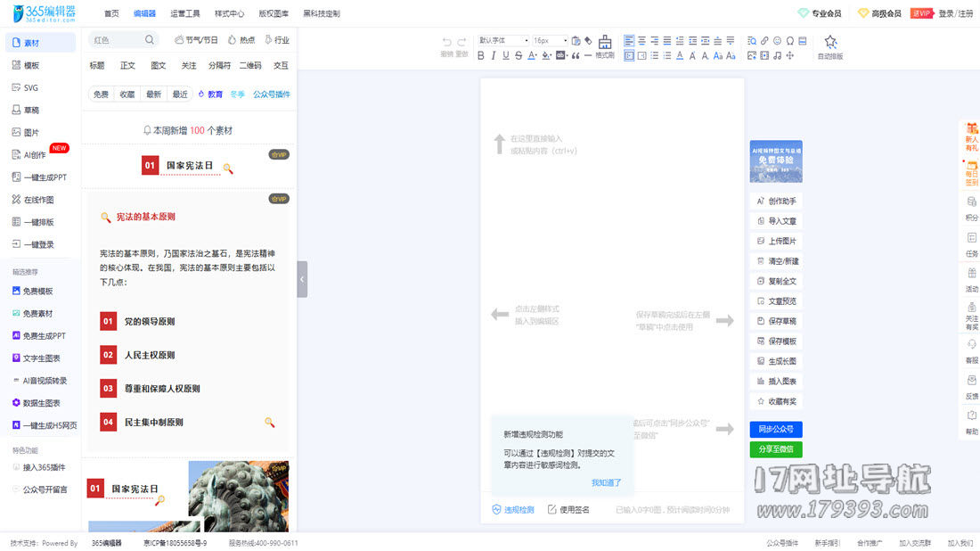Click the 自动排版 star icon
The height and width of the screenshot is (551, 980).
click(x=830, y=44)
